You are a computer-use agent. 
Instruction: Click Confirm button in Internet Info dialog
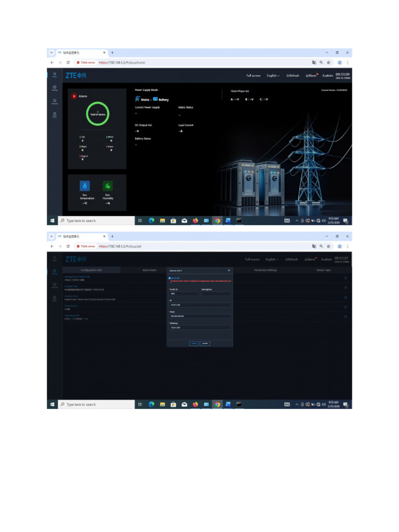205,343
